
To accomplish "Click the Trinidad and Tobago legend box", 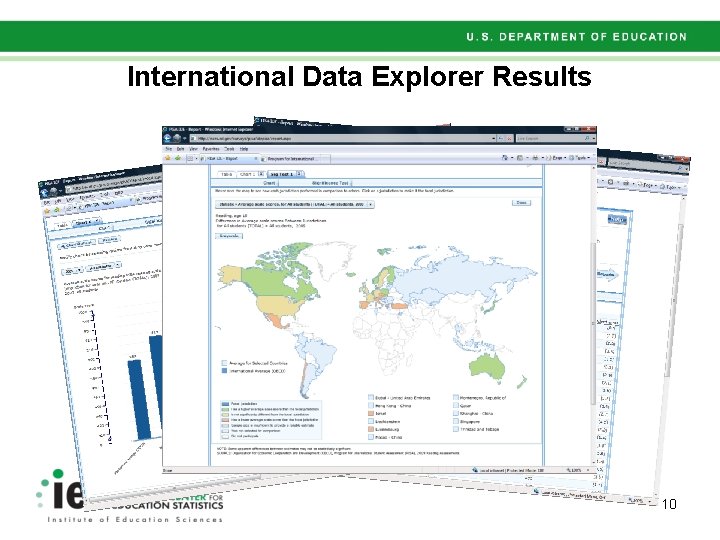I will pyautogui.click(x=456, y=429).
